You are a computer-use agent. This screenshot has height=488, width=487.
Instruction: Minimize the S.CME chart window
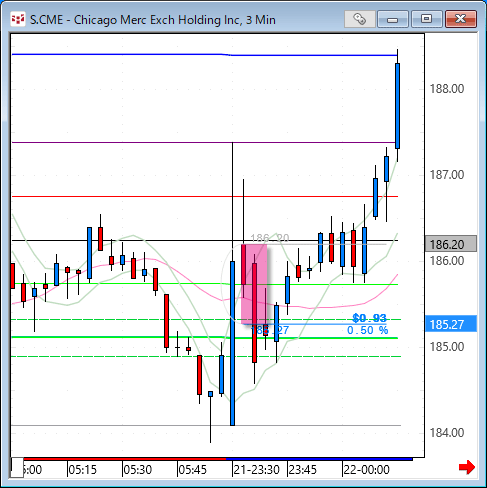(x=393, y=19)
